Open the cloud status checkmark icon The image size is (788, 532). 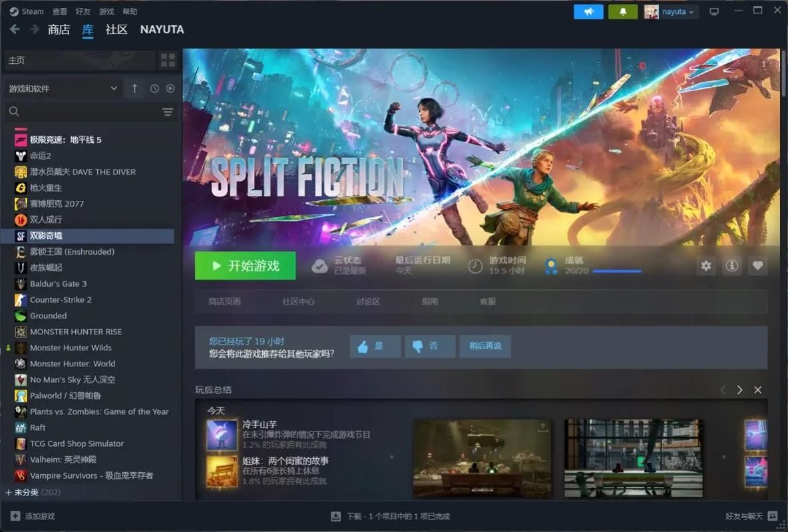pyautogui.click(x=319, y=266)
